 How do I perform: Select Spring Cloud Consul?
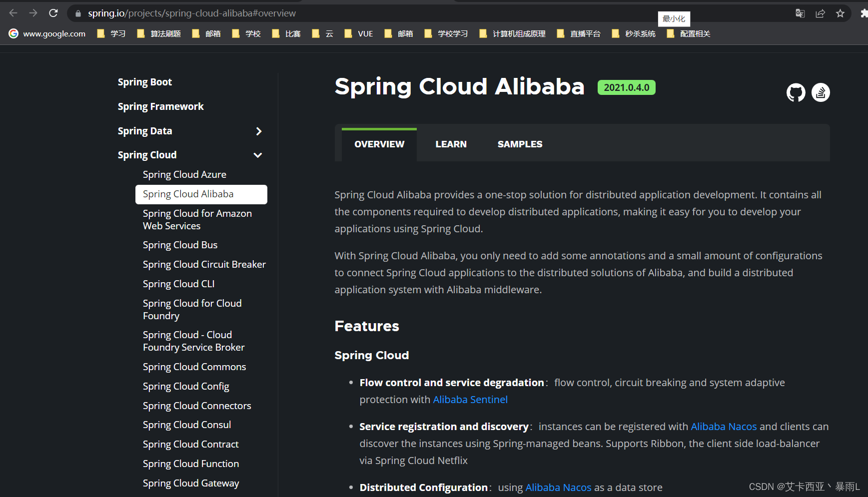tap(187, 425)
